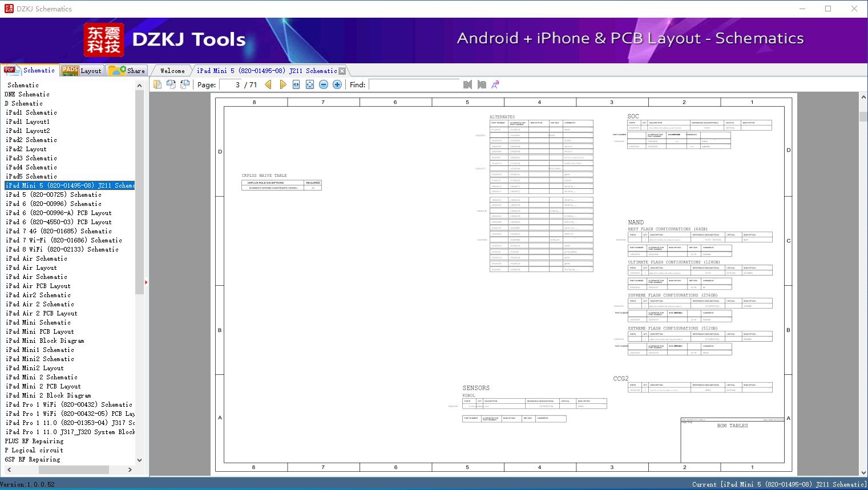Zoom out with the minus icon
This screenshot has width=868, height=490.
[x=324, y=84]
